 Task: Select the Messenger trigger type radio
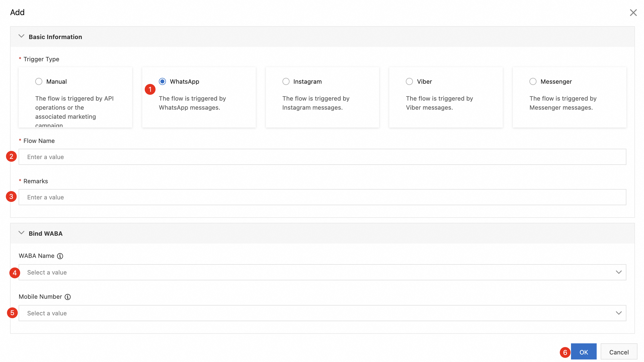pyautogui.click(x=533, y=82)
